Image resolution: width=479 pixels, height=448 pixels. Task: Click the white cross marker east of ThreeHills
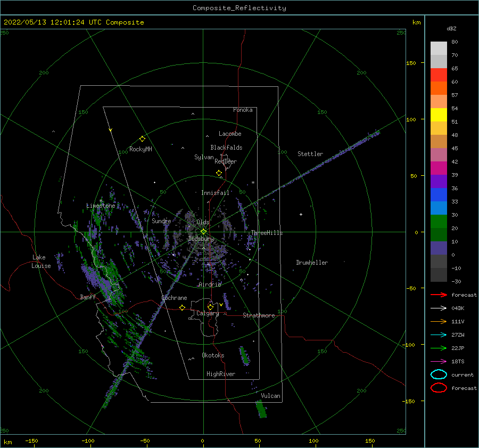(301, 214)
